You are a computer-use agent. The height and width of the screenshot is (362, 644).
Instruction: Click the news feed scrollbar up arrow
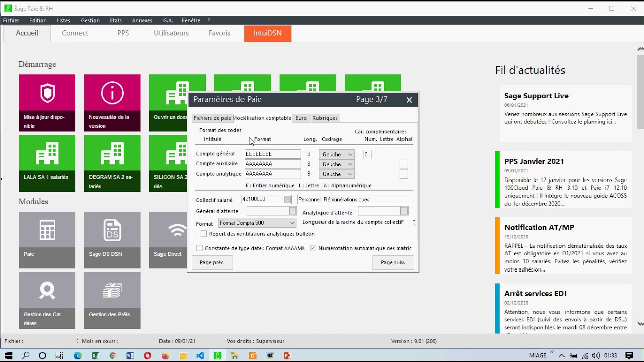point(640,49)
